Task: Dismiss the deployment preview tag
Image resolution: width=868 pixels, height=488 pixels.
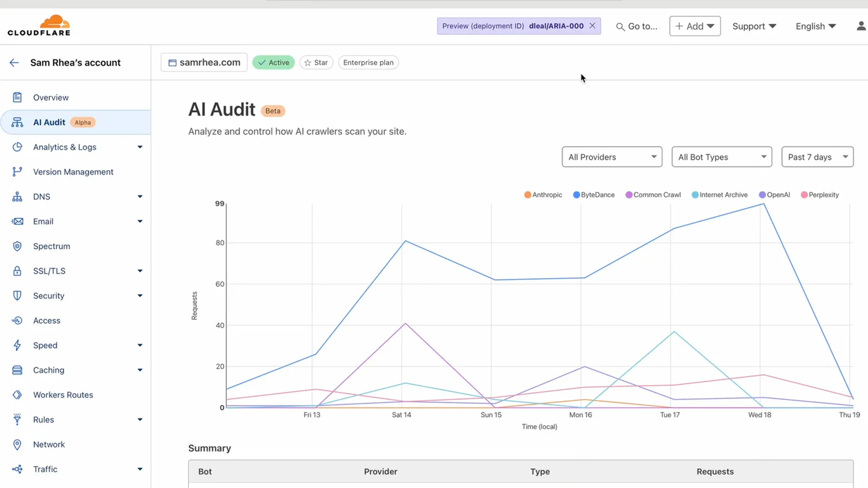Action: pyautogui.click(x=592, y=25)
